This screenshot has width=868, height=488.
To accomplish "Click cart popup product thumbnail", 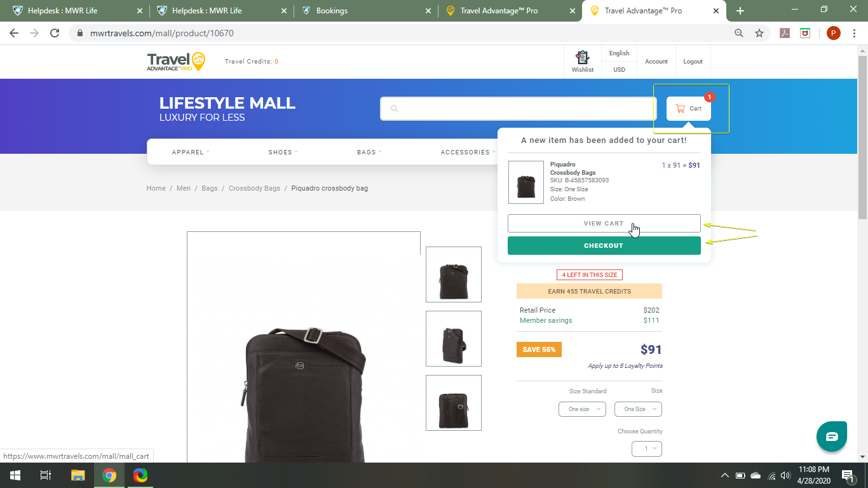I will (526, 182).
